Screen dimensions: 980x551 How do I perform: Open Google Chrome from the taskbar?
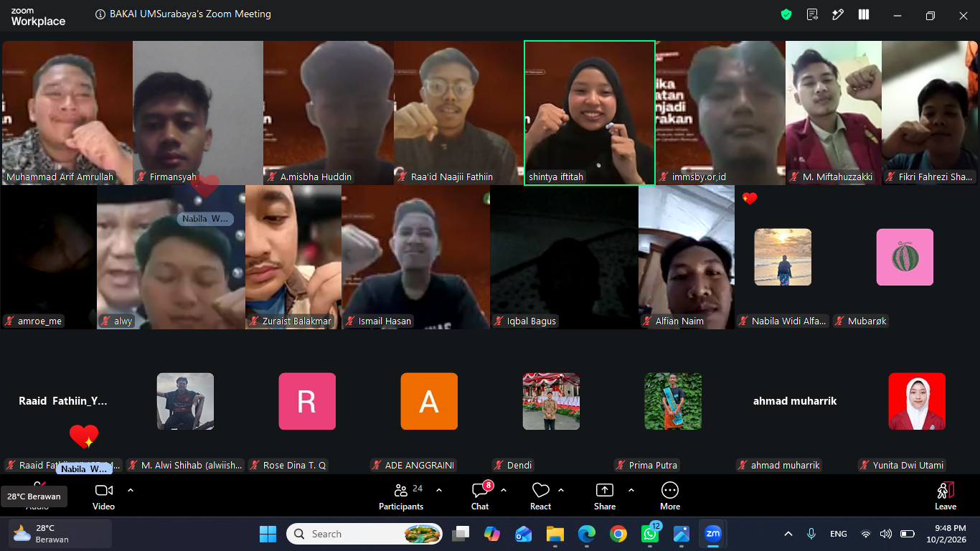pos(618,534)
